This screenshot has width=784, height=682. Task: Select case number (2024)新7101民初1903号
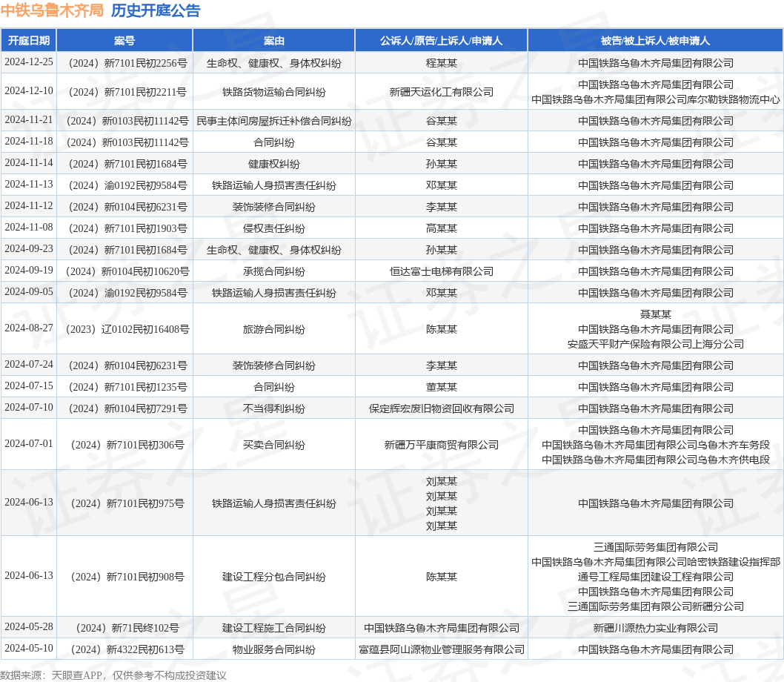(127, 228)
